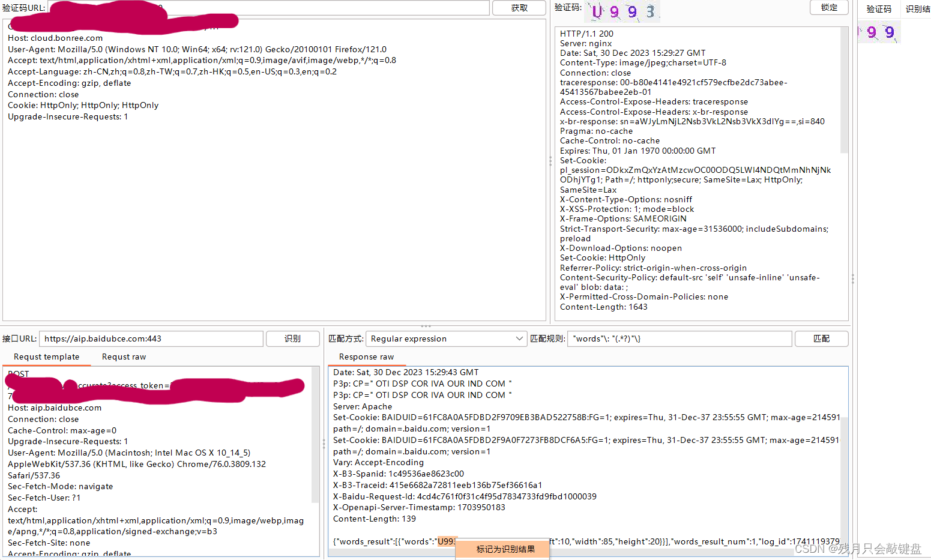931x560 pixels.
Task: Click the 识别结 results column header
Action: pos(918,9)
